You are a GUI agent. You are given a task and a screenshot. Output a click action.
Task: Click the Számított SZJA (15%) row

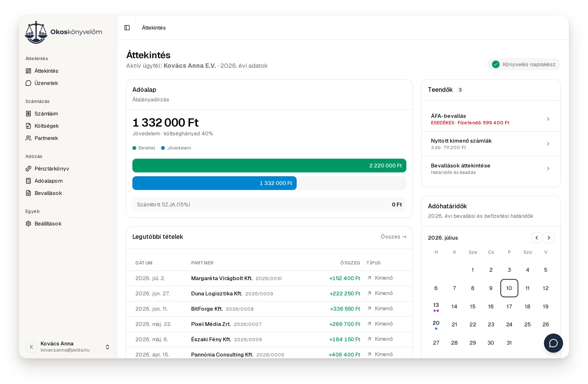[x=269, y=204]
